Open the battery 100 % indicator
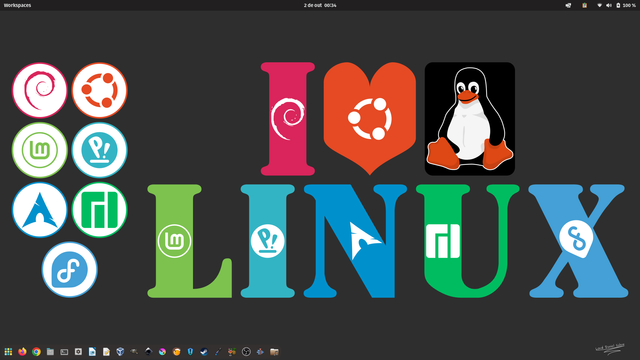Screen dimensions: 640x360 click(626, 5)
